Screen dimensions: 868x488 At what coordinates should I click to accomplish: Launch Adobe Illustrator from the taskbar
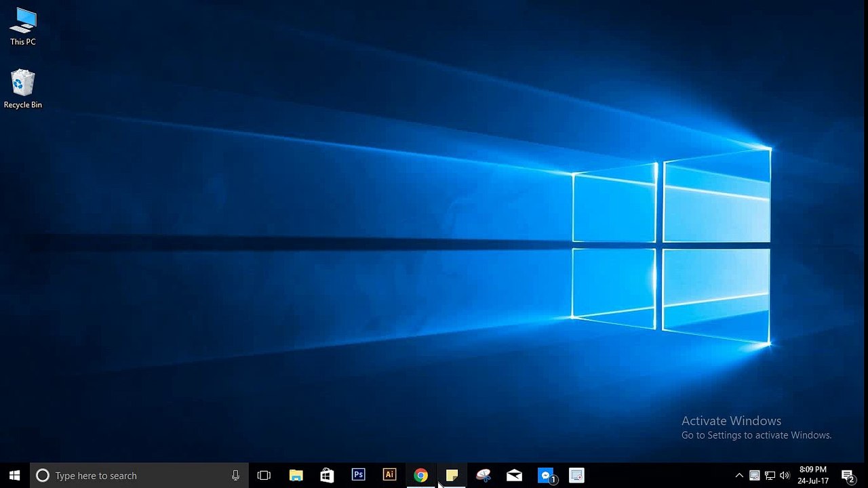[x=389, y=476]
